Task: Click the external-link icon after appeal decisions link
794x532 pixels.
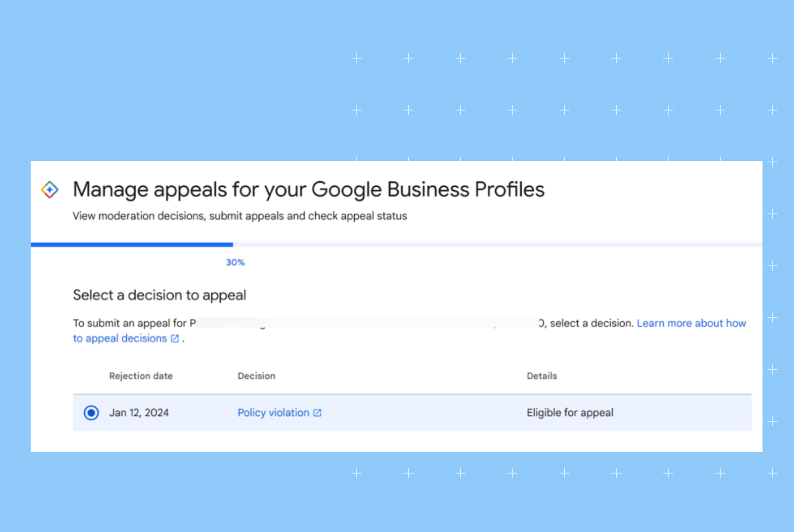Action: (174, 338)
